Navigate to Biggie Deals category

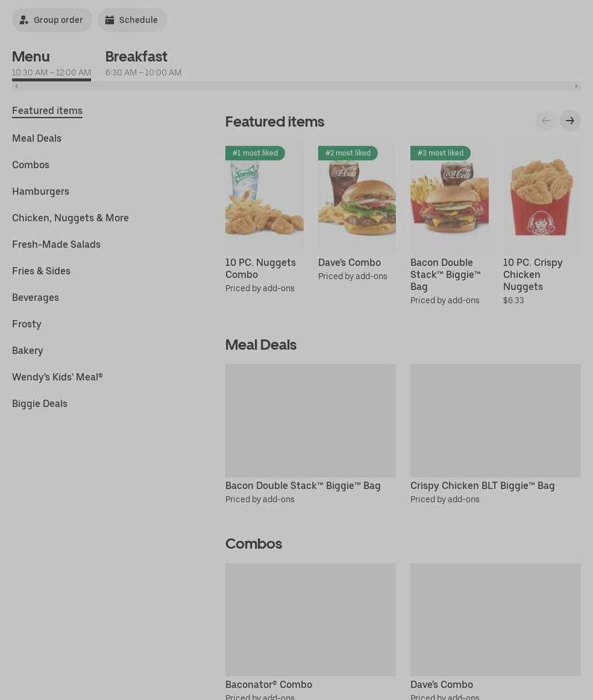[40, 403]
